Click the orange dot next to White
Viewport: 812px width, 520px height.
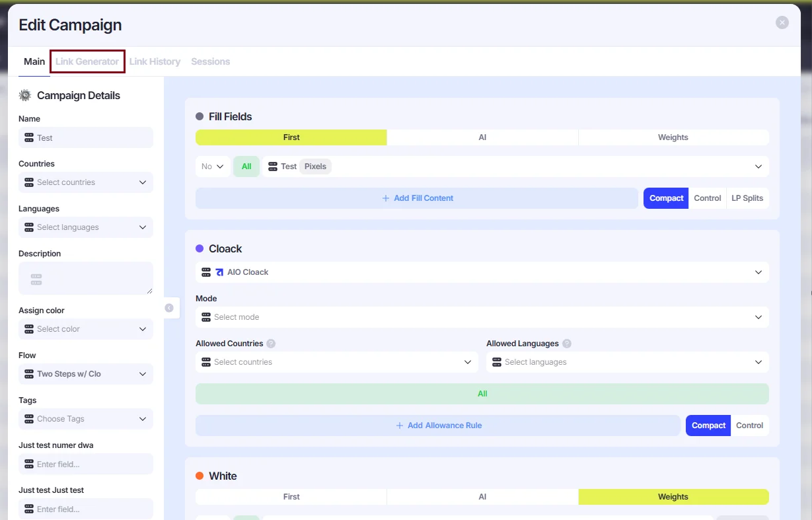tap(200, 476)
